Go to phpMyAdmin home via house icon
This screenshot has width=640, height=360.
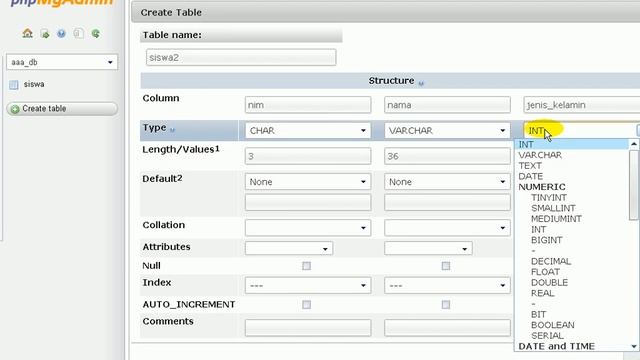pos(27,33)
